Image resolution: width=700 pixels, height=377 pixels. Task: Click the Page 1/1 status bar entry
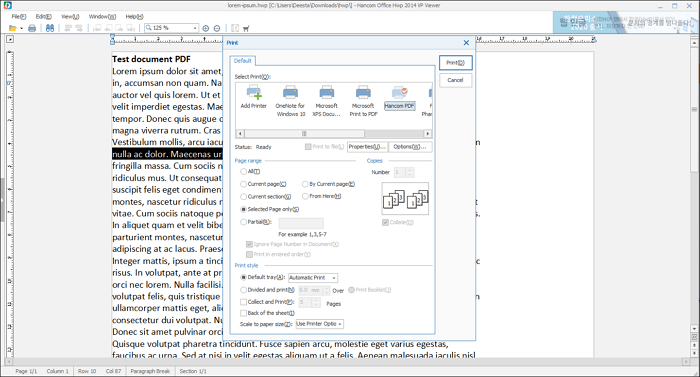pyautogui.click(x=26, y=371)
